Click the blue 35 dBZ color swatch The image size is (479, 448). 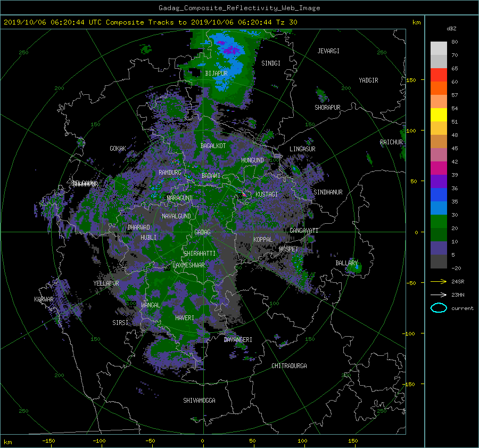(x=439, y=195)
